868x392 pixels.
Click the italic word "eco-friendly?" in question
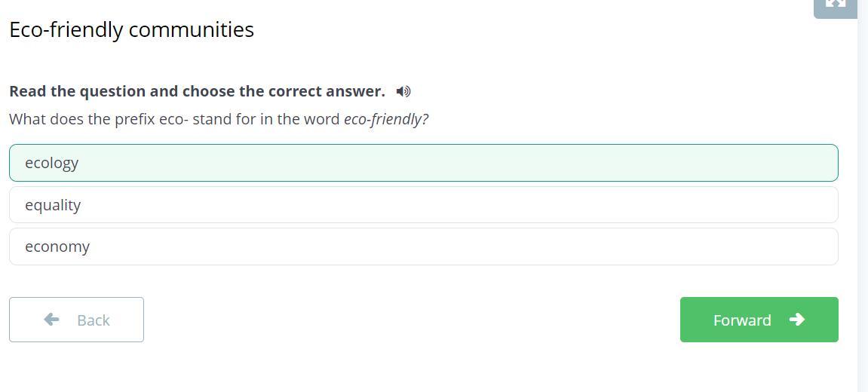(386, 120)
